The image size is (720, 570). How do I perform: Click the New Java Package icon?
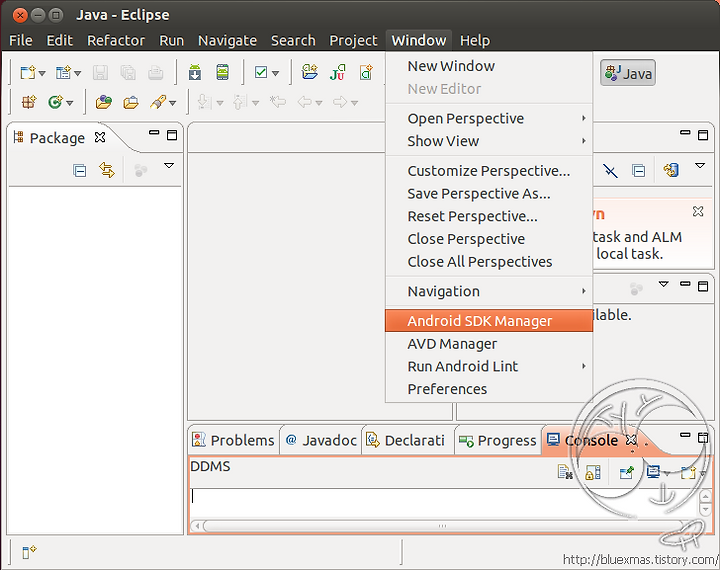click(x=28, y=102)
